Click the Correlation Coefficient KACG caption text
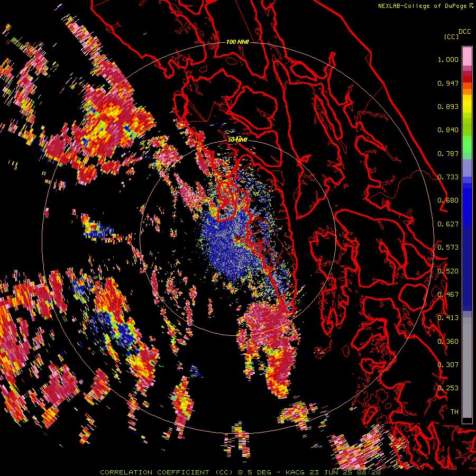This screenshot has width=476, height=476. pyautogui.click(x=240, y=472)
